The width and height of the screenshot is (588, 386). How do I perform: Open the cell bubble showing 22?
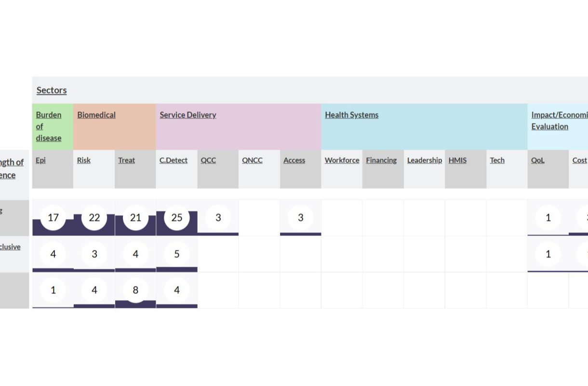point(94,218)
